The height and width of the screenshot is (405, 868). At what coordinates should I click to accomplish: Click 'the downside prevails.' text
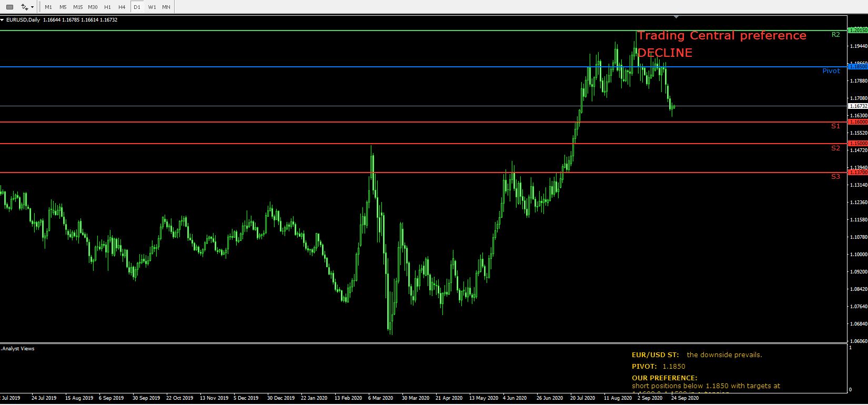(724, 355)
